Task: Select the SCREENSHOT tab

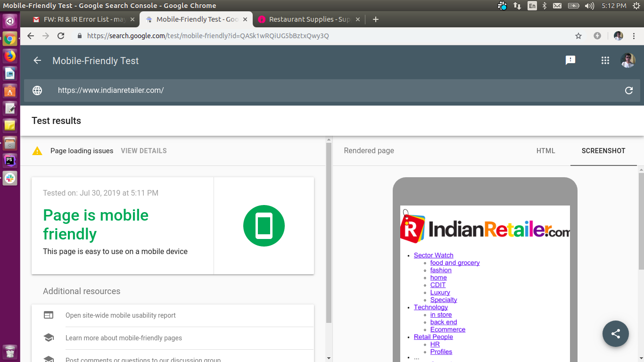Action: (603, 151)
